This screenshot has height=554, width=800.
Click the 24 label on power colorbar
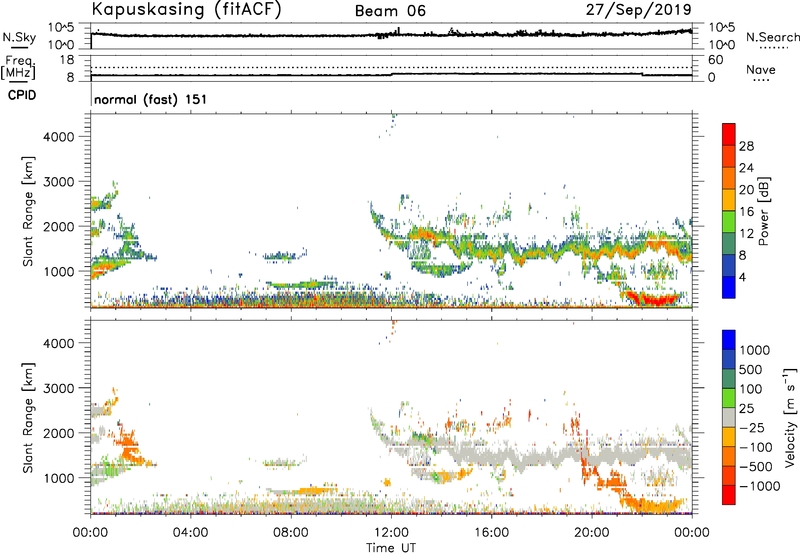coord(746,168)
